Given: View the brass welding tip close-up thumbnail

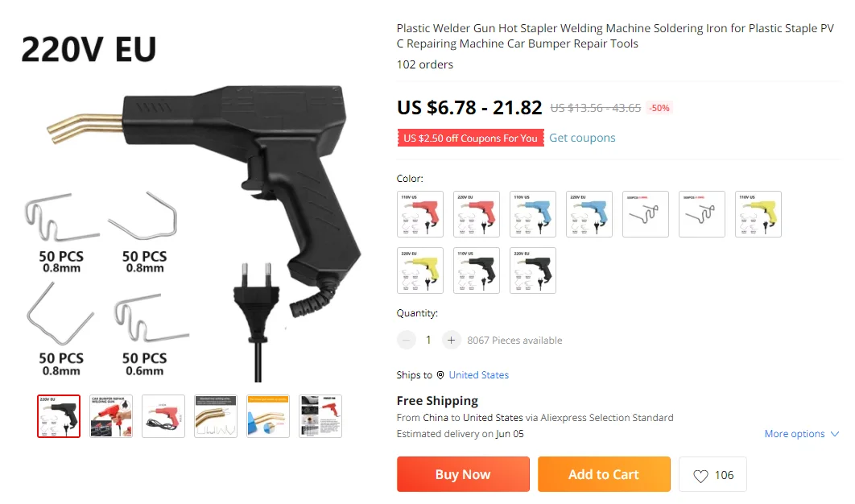Looking at the screenshot, I should coord(216,417).
